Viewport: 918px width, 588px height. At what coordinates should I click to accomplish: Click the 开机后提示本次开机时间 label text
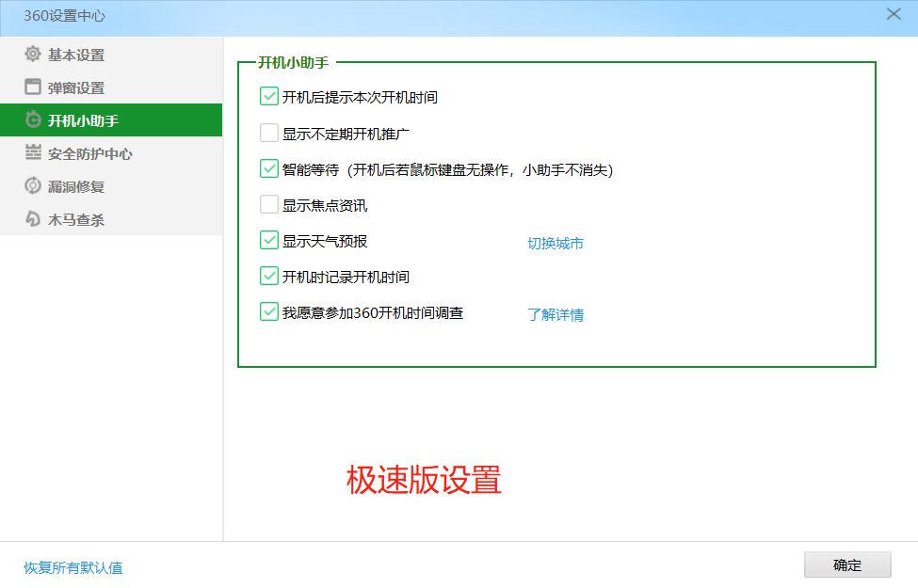click(x=360, y=97)
